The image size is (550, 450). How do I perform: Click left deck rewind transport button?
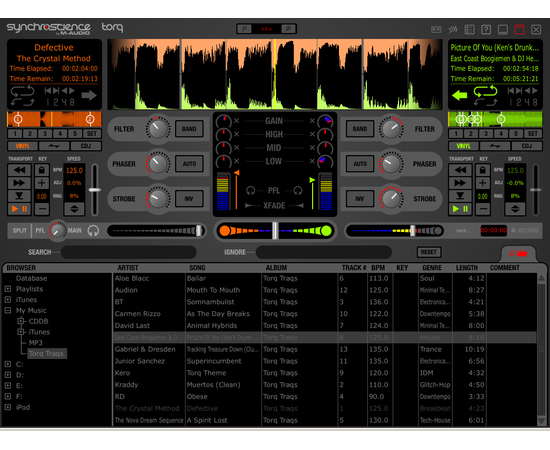19,170
